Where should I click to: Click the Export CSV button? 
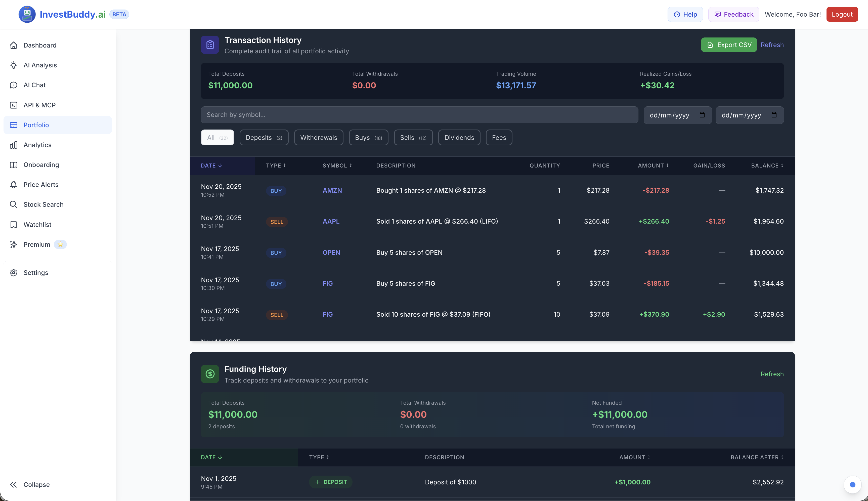(x=729, y=45)
